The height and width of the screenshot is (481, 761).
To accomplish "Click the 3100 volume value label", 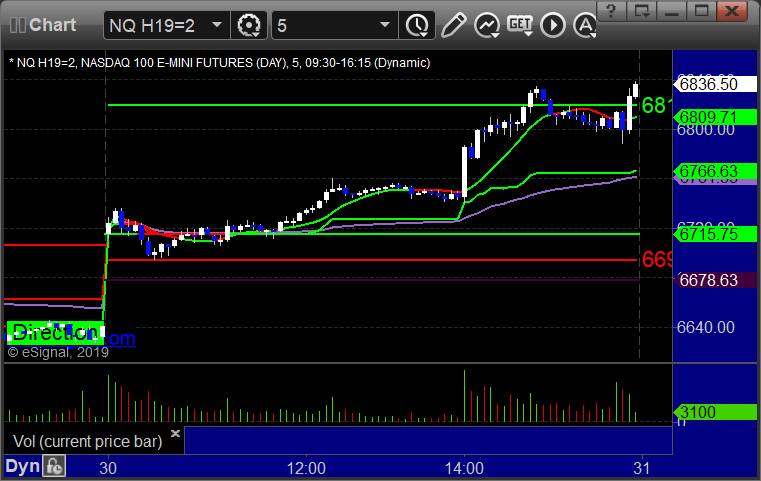I will 715,412.
